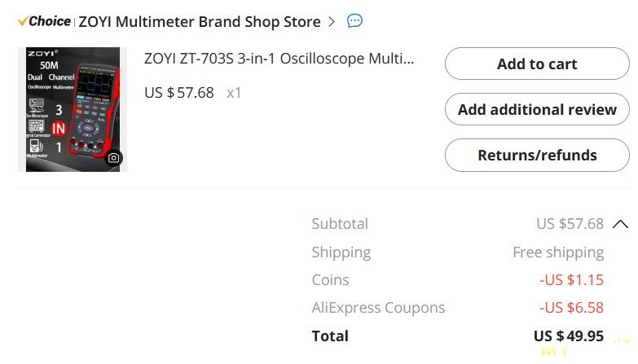638x364 pixels.
Task: Open ZOYI ZT-703S 3-in-1 Oscilloscope product title
Action: (279, 59)
